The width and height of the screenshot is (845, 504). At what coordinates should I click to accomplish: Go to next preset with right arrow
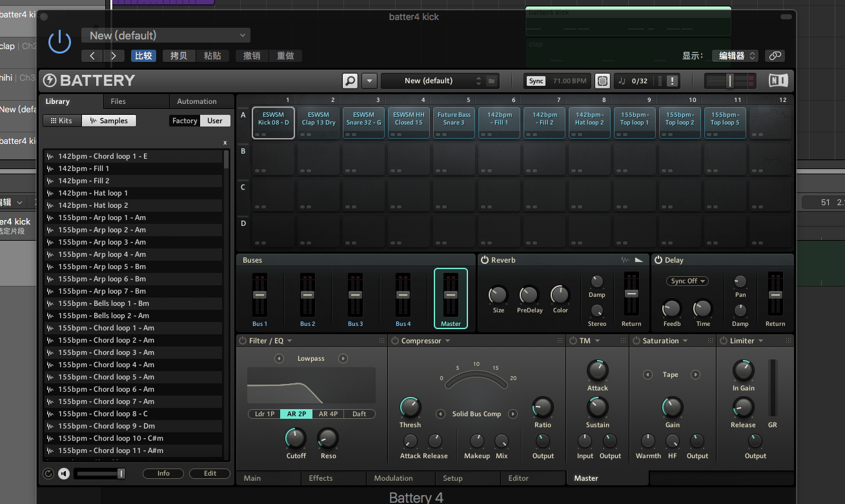coord(114,56)
